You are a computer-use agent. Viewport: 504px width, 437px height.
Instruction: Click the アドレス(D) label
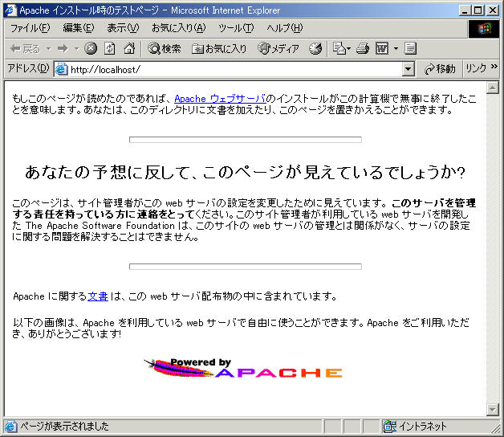pyautogui.click(x=28, y=68)
